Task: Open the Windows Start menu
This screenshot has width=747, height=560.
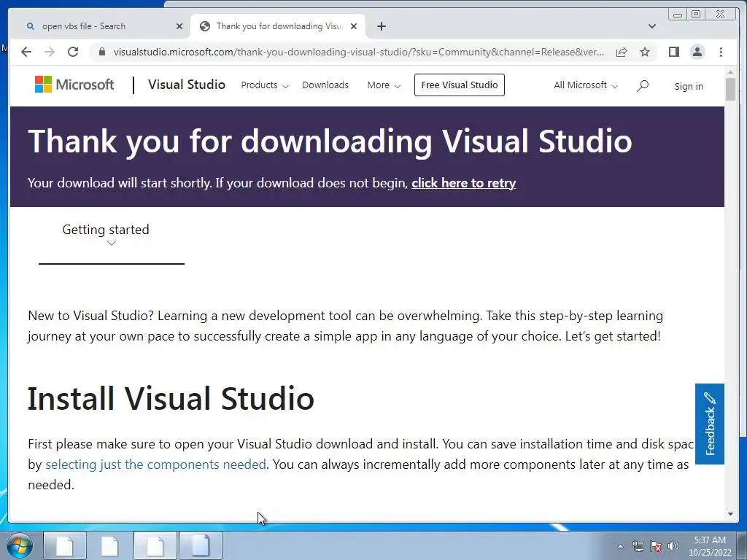Action: pos(19,545)
